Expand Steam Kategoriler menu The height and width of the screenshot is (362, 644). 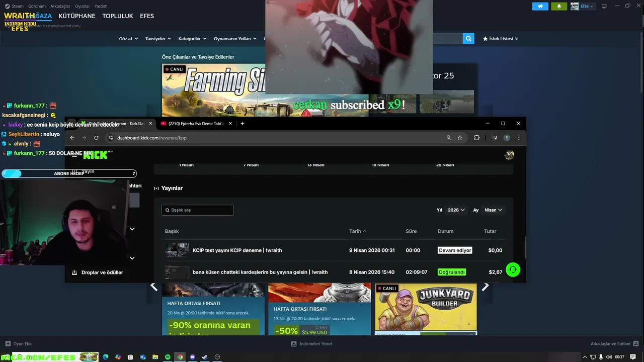pos(193,39)
